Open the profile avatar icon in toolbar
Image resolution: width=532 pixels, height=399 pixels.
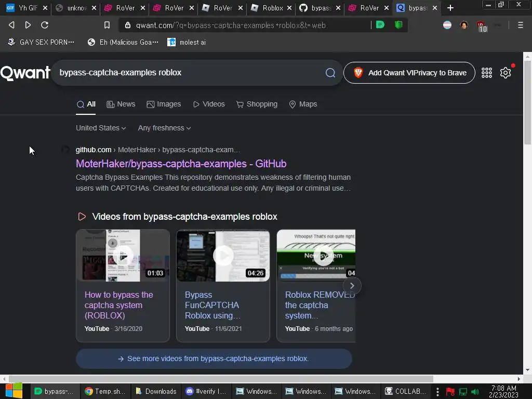464,25
